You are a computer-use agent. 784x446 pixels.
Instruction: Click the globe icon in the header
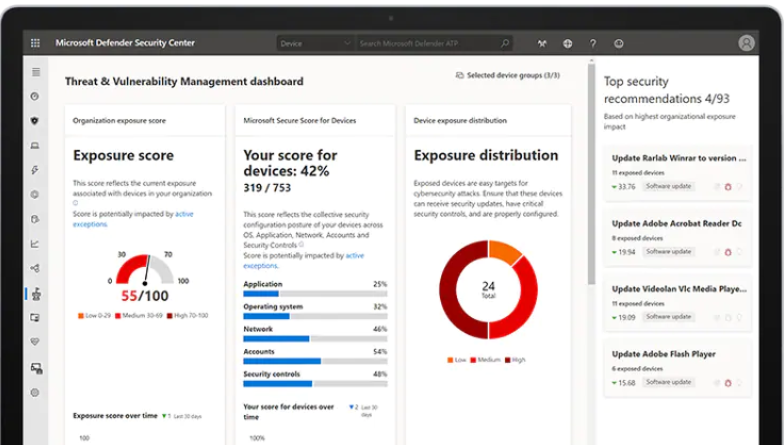568,44
